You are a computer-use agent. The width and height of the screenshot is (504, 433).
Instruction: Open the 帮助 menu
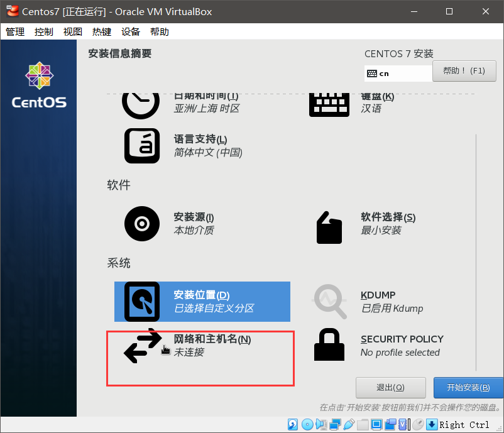pyautogui.click(x=160, y=32)
